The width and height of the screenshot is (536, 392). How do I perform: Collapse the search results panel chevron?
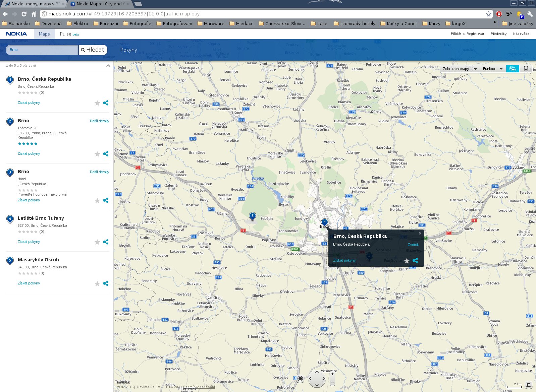tap(108, 66)
